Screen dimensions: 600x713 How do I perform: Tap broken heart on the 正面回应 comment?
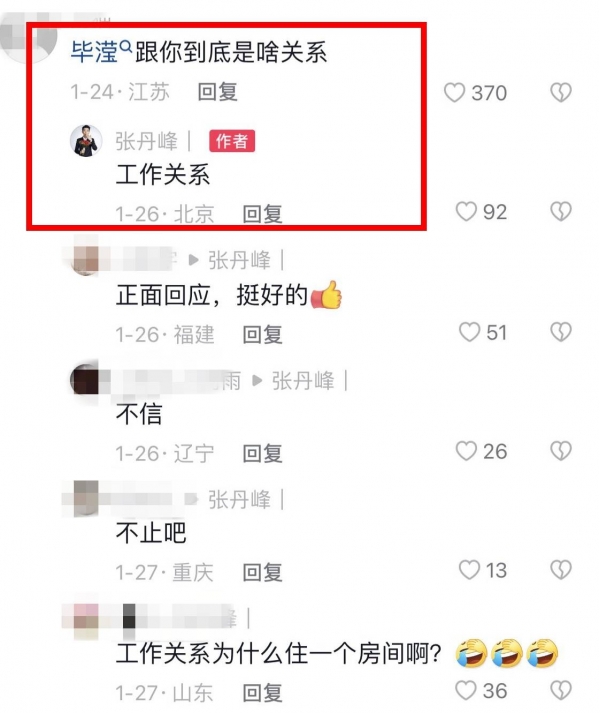pos(561,332)
